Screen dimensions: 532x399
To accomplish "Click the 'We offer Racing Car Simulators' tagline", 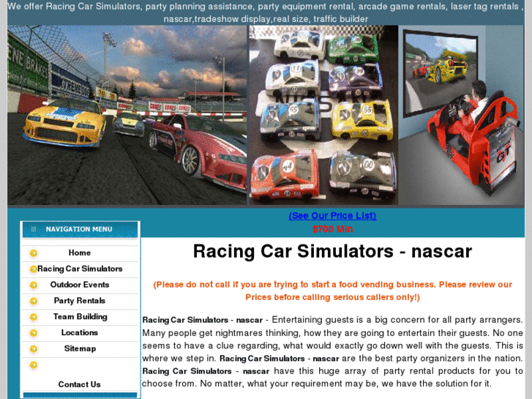I will [x=266, y=12].
